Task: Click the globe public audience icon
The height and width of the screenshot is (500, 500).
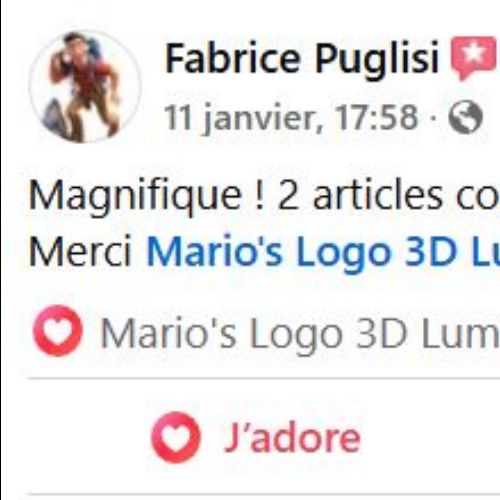Action: [466, 117]
